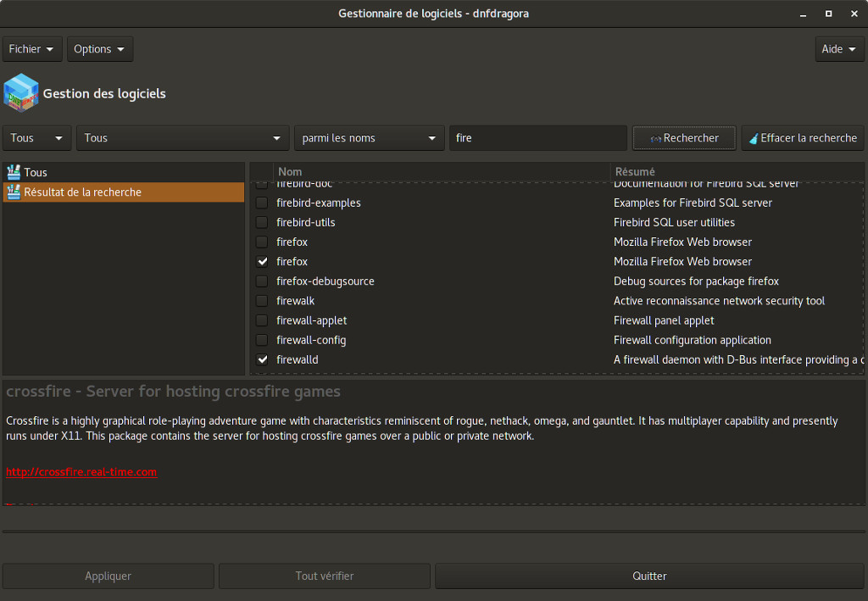
Task: Open the crossfire.real-time.com link
Action: pyautogui.click(x=81, y=472)
